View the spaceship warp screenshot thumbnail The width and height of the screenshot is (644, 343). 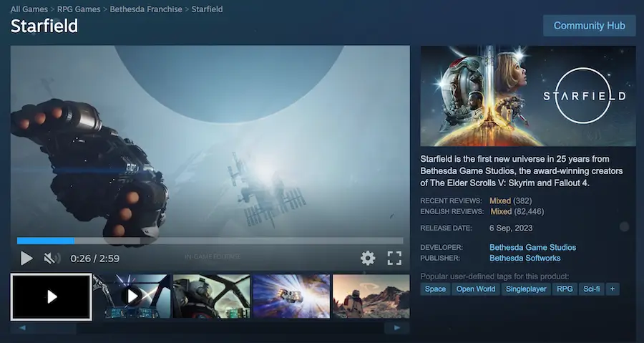291,296
